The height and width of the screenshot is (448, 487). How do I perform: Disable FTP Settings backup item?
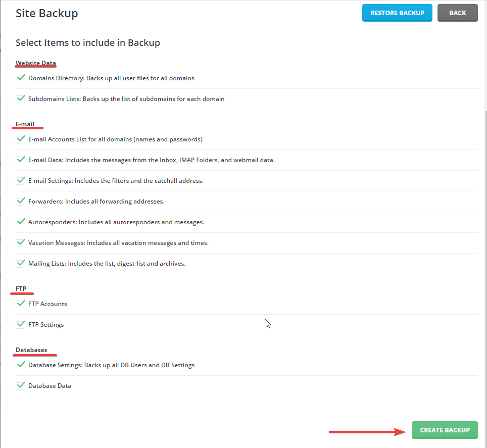click(20, 324)
